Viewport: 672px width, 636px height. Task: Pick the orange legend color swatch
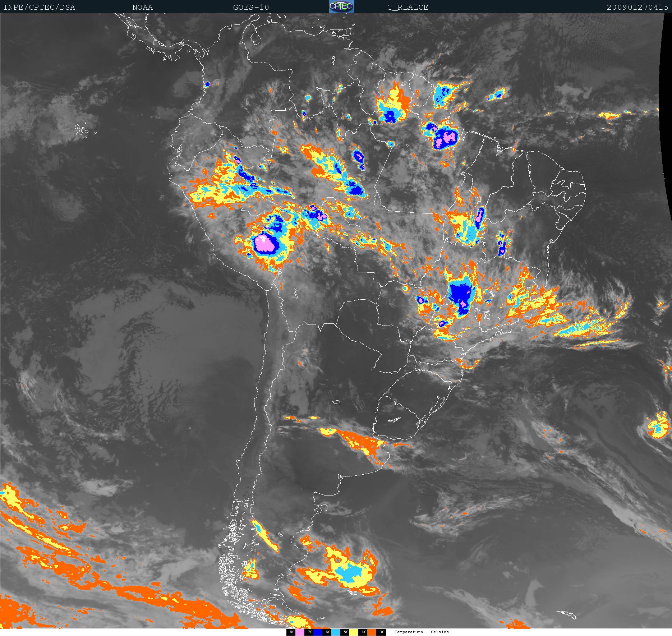coord(372,632)
